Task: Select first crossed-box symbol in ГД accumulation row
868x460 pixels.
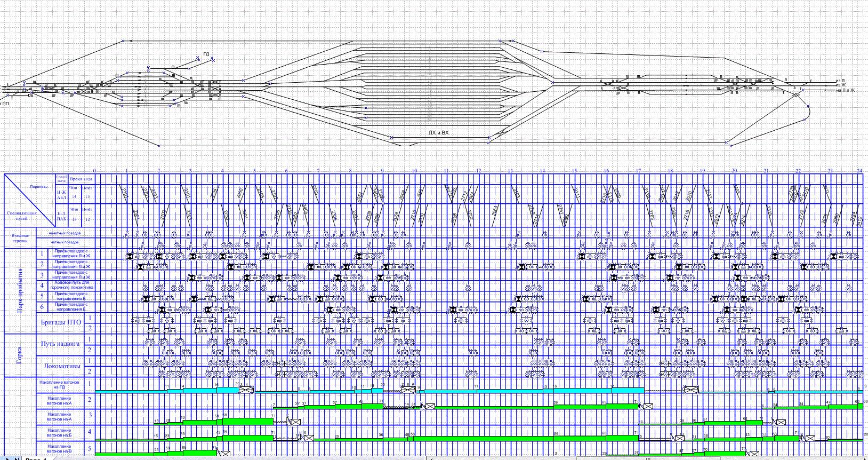Action: click(x=246, y=390)
